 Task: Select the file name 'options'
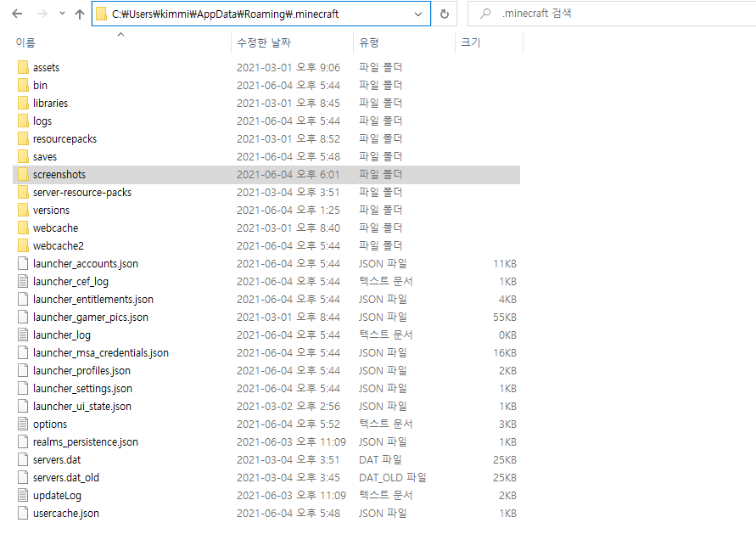50,424
